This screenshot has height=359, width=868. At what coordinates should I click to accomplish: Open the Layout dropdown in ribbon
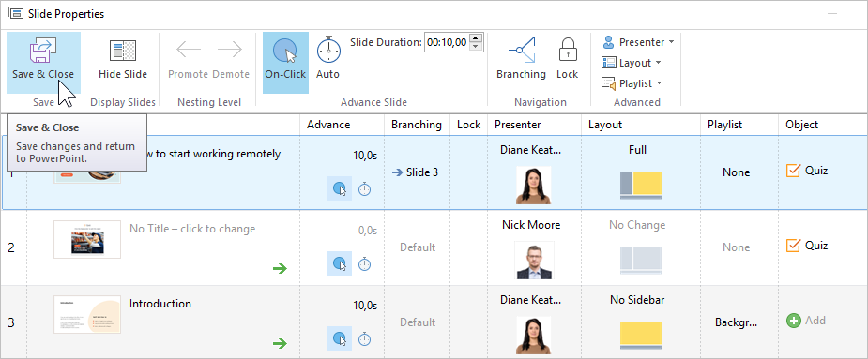pyautogui.click(x=632, y=63)
